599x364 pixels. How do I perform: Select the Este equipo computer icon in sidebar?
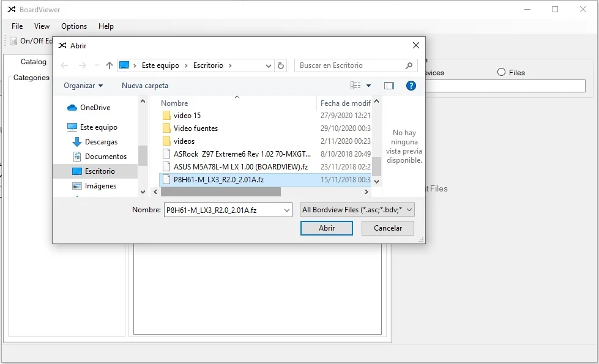tap(72, 127)
